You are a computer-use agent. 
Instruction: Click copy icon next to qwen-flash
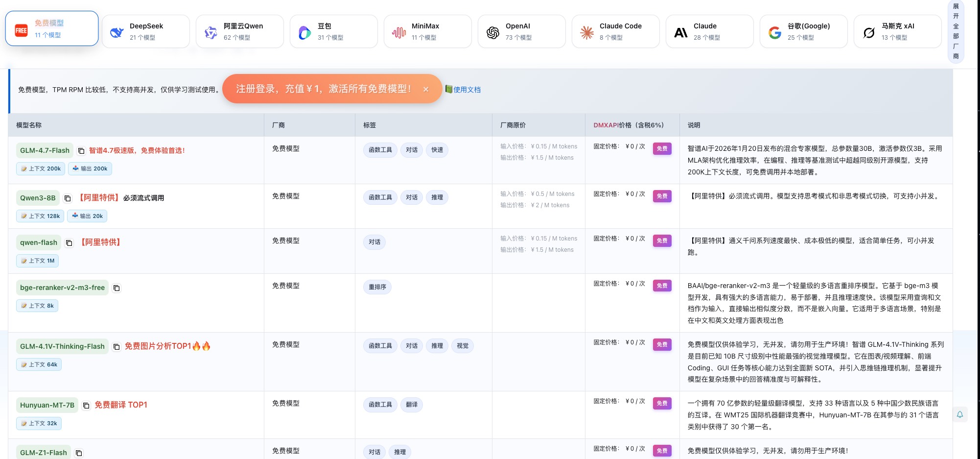pos(69,243)
